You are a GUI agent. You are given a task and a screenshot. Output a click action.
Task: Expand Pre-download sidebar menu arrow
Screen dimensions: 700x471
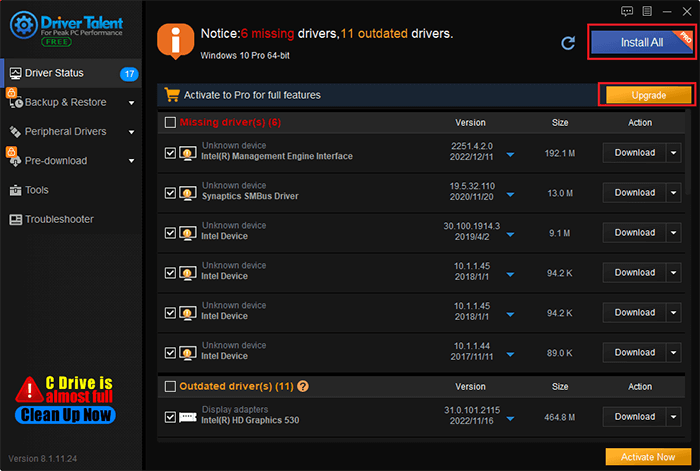131,161
